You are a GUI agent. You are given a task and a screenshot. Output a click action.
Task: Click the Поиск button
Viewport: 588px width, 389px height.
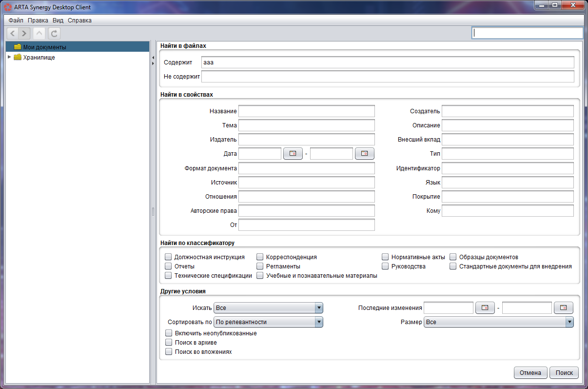click(x=564, y=372)
